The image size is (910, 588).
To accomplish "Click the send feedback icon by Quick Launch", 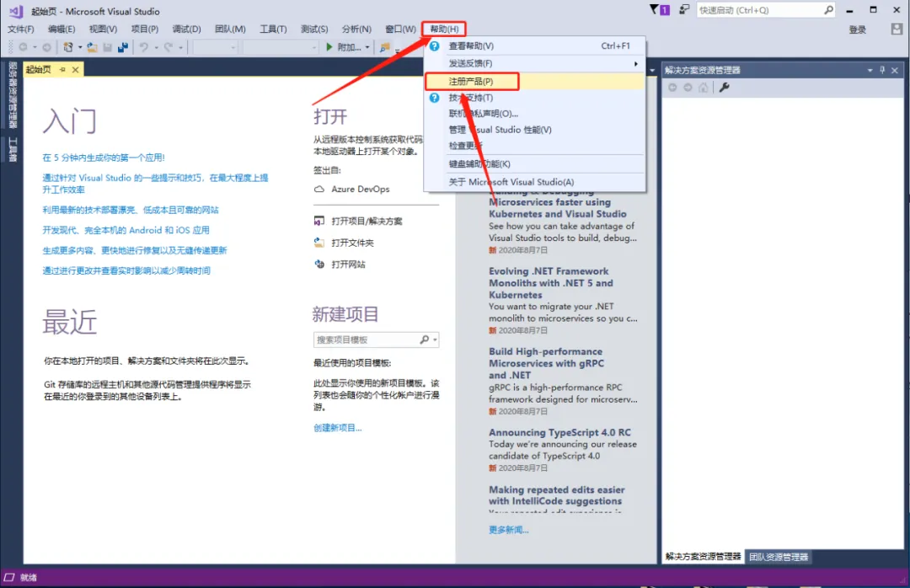I will [x=684, y=9].
